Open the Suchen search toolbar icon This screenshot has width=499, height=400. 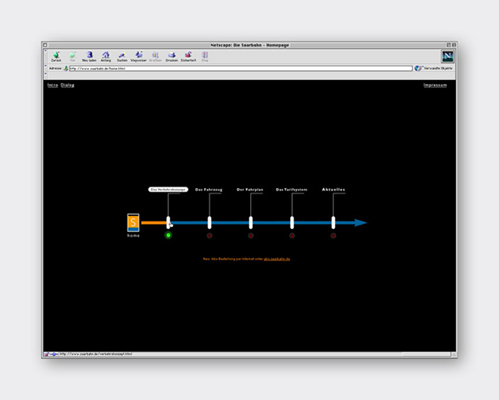pyautogui.click(x=122, y=56)
